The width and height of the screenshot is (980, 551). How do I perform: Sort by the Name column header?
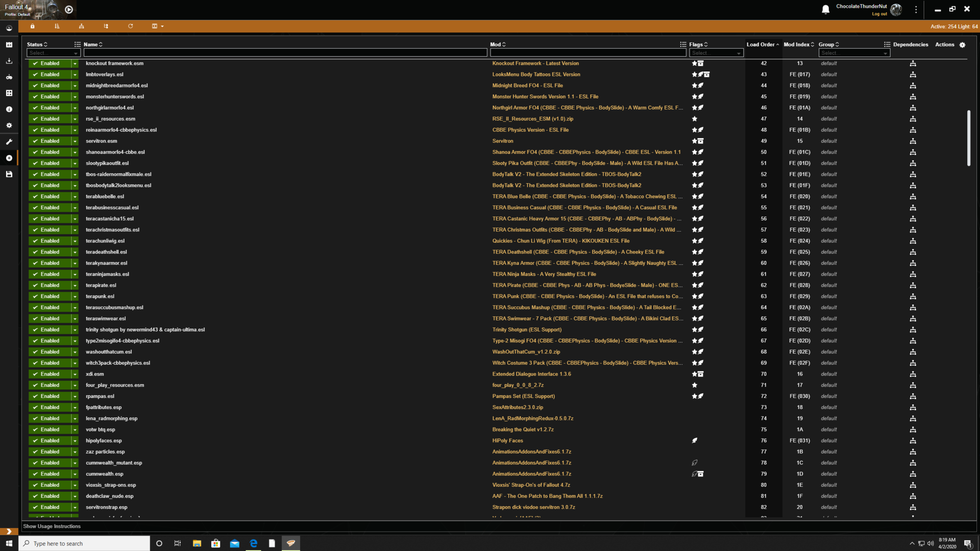click(x=93, y=44)
